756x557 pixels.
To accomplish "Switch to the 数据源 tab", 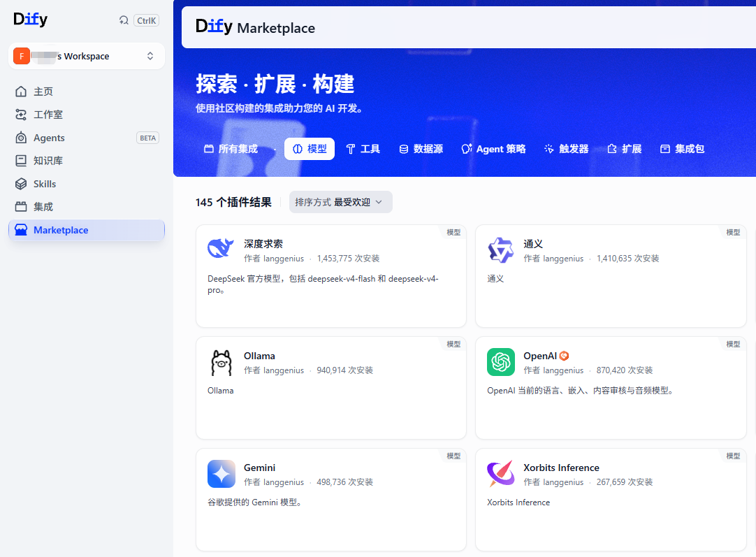I will tap(421, 149).
